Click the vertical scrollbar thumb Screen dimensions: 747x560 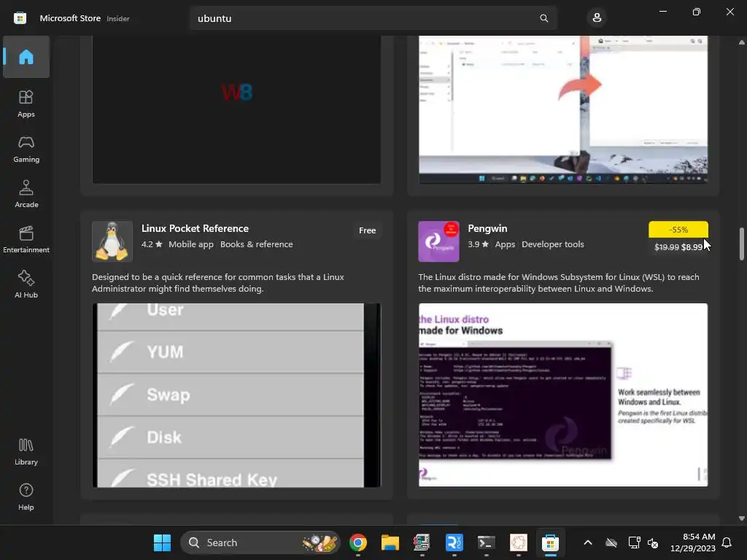[741, 244]
